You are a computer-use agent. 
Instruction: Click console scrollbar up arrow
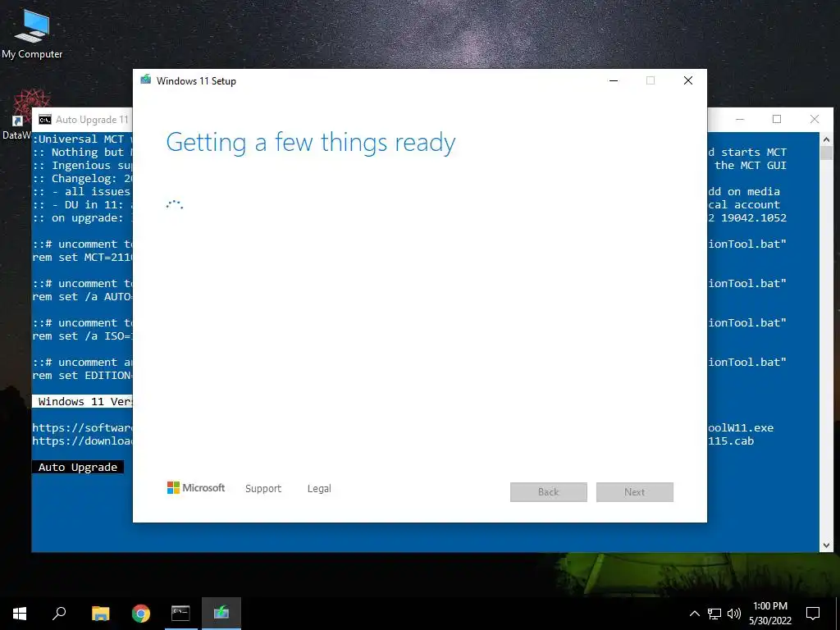click(x=826, y=139)
